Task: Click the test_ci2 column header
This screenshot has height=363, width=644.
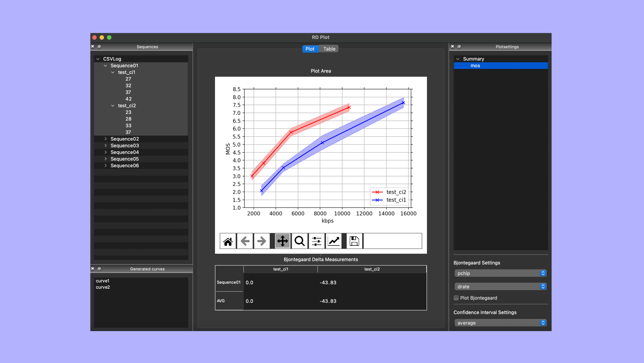Action: [x=372, y=269]
